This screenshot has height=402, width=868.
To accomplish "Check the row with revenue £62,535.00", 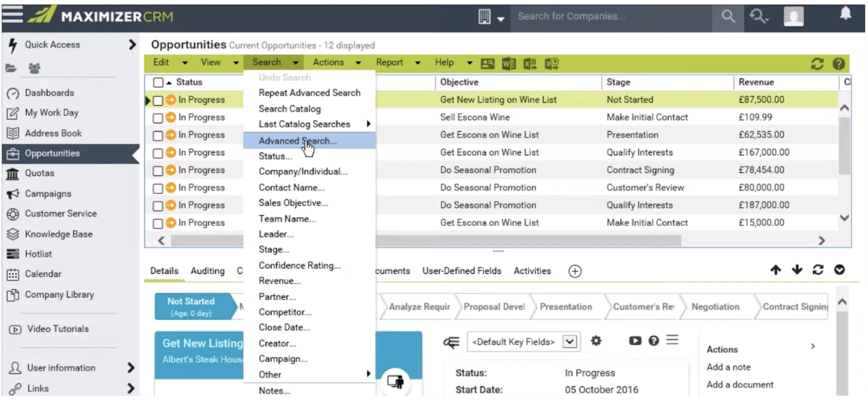I will click(158, 136).
